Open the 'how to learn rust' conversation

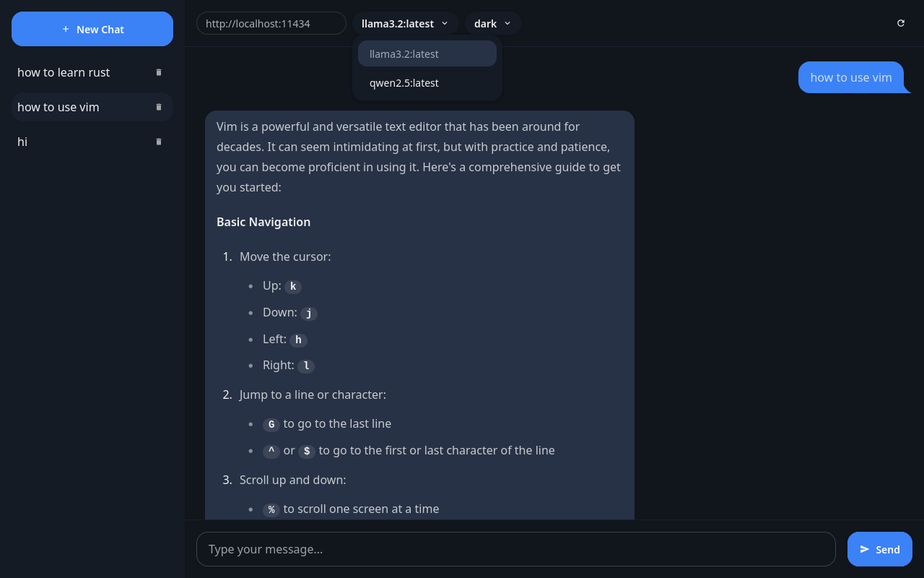[64, 72]
